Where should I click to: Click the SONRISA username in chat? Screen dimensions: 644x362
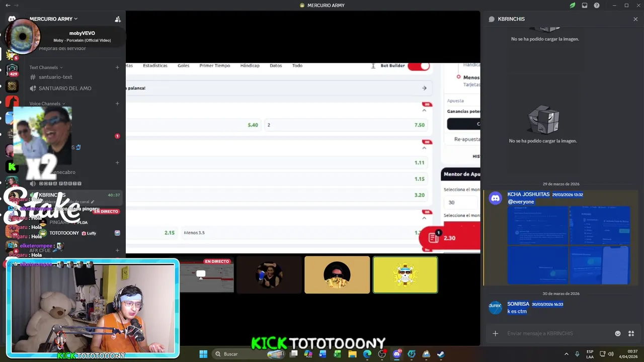pos(518,304)
